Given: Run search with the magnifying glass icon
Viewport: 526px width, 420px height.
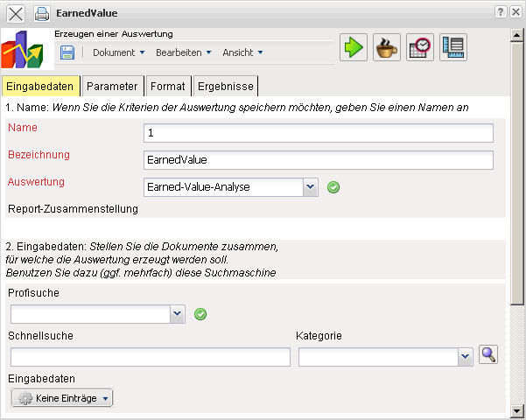Looking at the screenshot, I should 488,354.
